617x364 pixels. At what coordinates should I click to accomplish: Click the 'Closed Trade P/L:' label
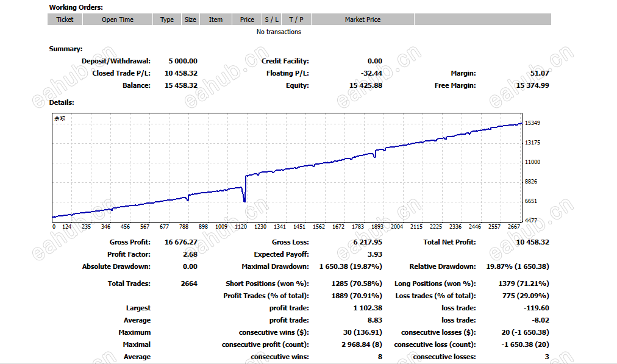click(121, 73)
